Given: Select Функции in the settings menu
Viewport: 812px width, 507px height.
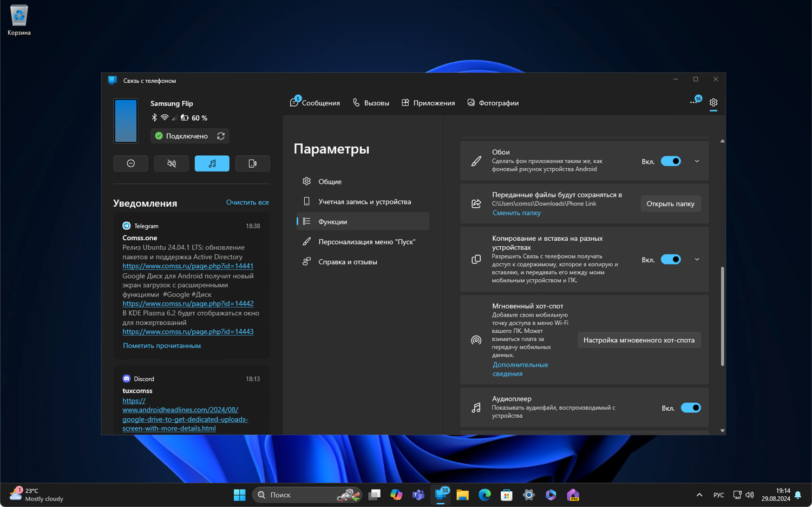Looking at the screenshot, I should (363, 221).
